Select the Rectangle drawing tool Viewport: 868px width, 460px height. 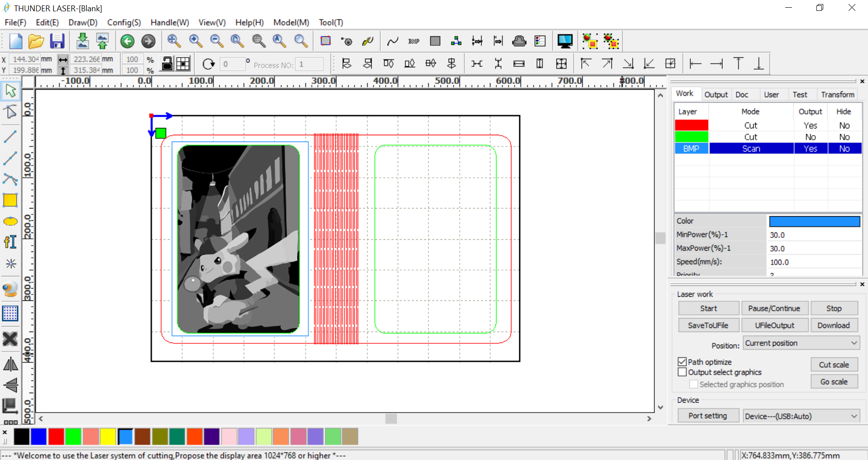[10, 200]
